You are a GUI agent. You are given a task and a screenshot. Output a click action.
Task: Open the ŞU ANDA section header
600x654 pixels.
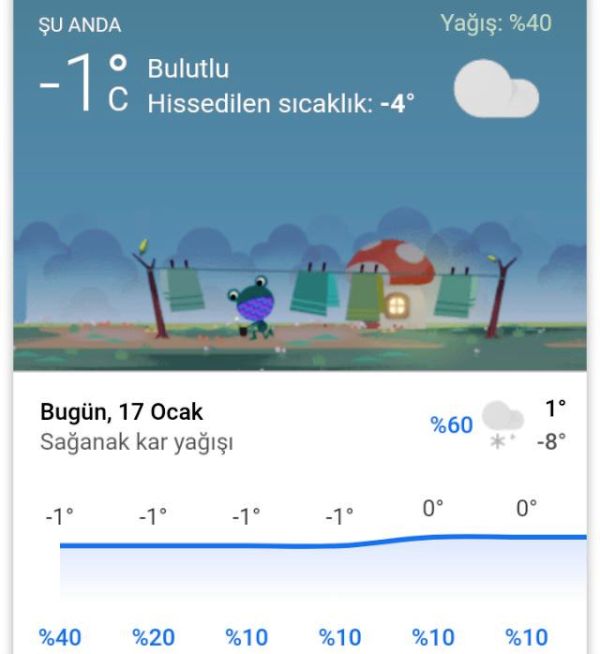pos(80,25)
